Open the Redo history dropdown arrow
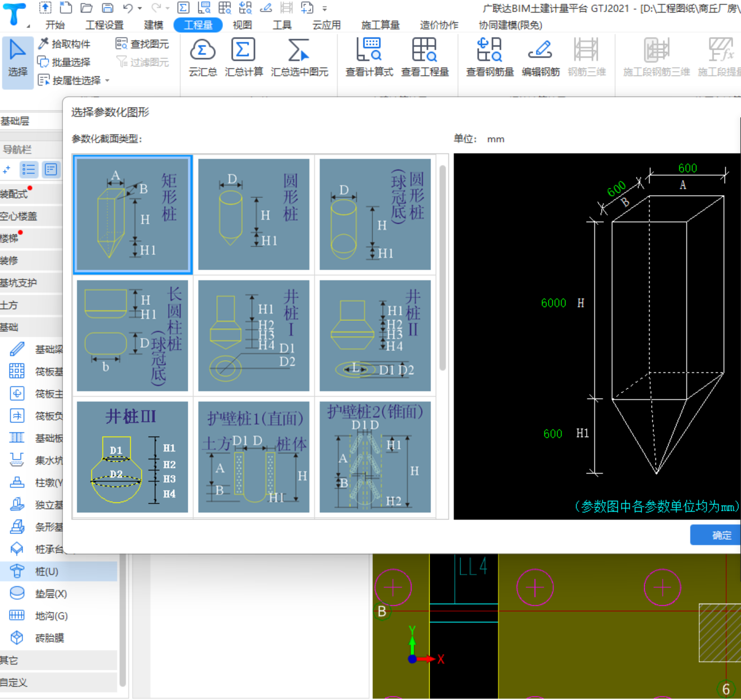The width and height of the screenshot is (741, 700). point(168,8)
